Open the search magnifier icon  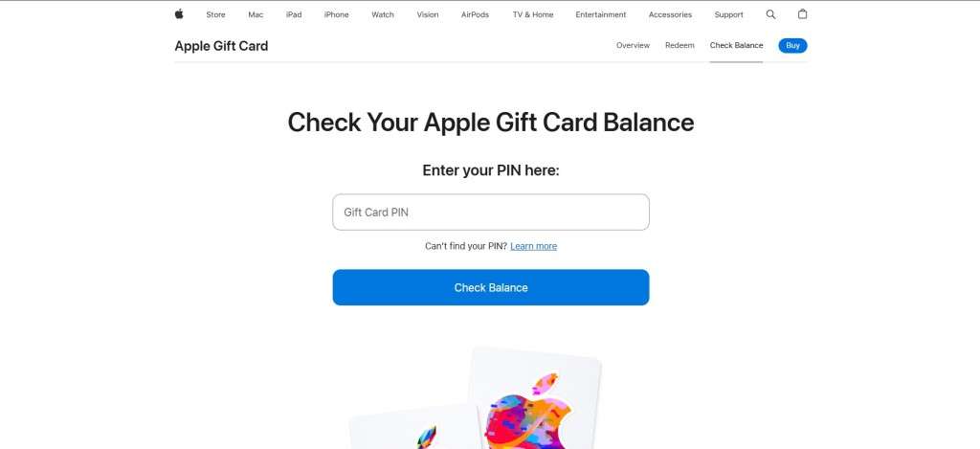click(x=770, y=14)
